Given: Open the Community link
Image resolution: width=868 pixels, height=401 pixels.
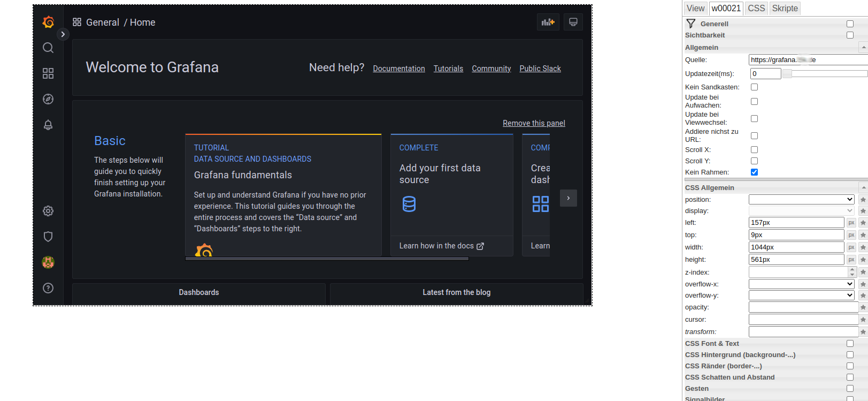Looking at the screenshot, I should tap(491, 69).
